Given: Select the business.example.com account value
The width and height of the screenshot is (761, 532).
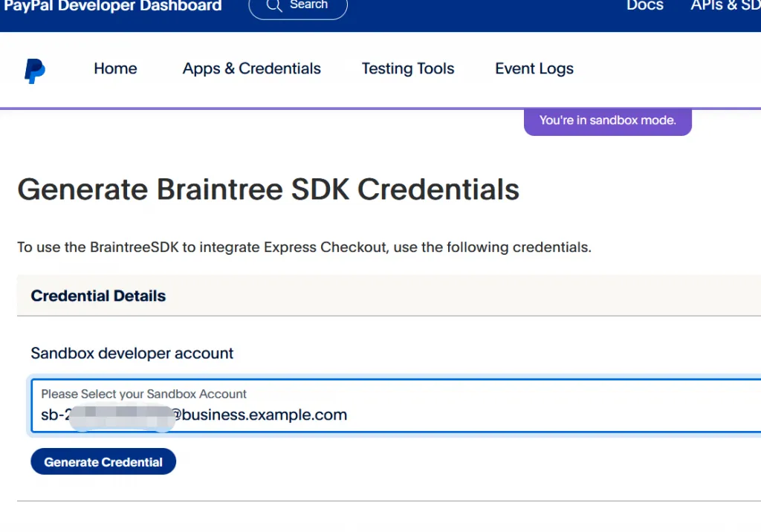Looking at the screenshot, I should (x=264, y=415).
